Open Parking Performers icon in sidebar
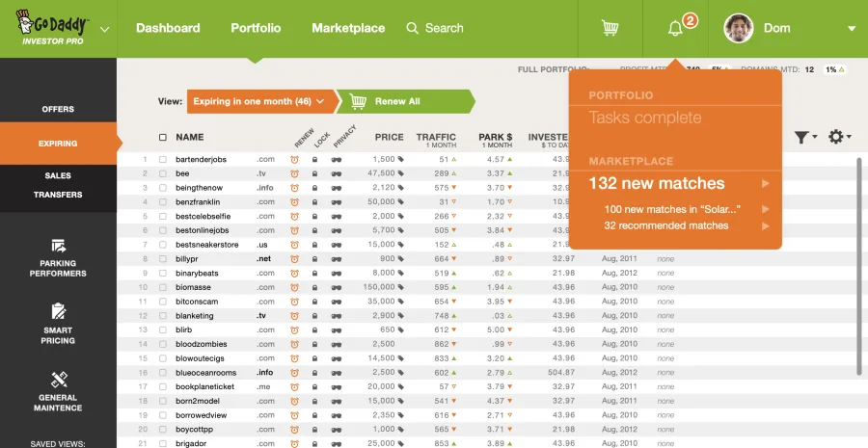Viewport: 868px width, 448px height. tap(58, 246)
